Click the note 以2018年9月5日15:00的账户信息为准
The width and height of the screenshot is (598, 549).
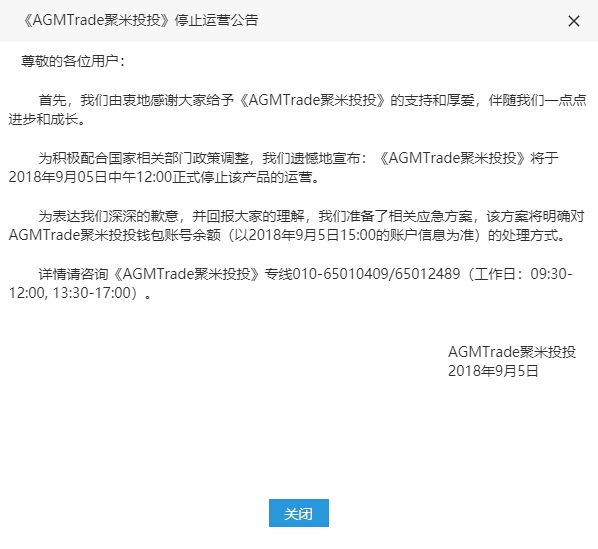[352, 235]
